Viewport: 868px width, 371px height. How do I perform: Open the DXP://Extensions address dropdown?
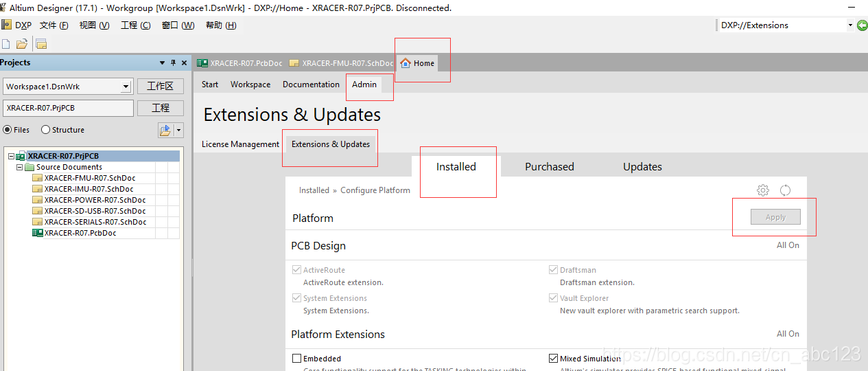(849, 25)
